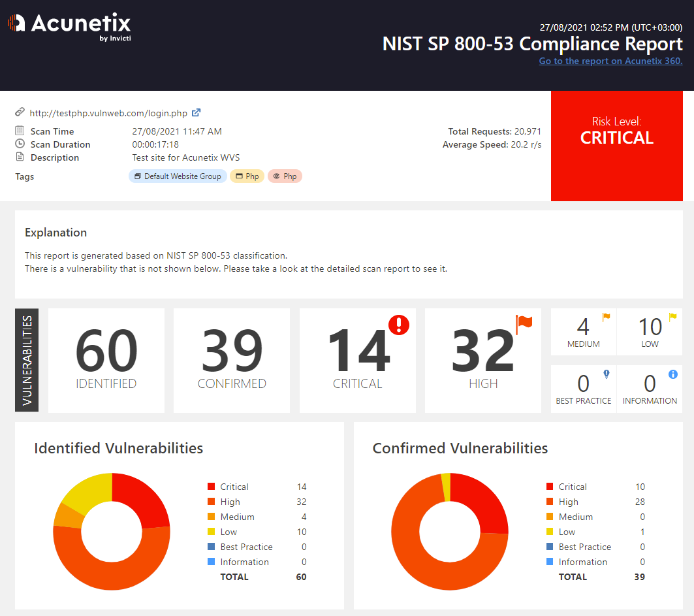Click the red Critical swatch in the Confirmed legend
The image size is (694, 616).
point(550,486)
